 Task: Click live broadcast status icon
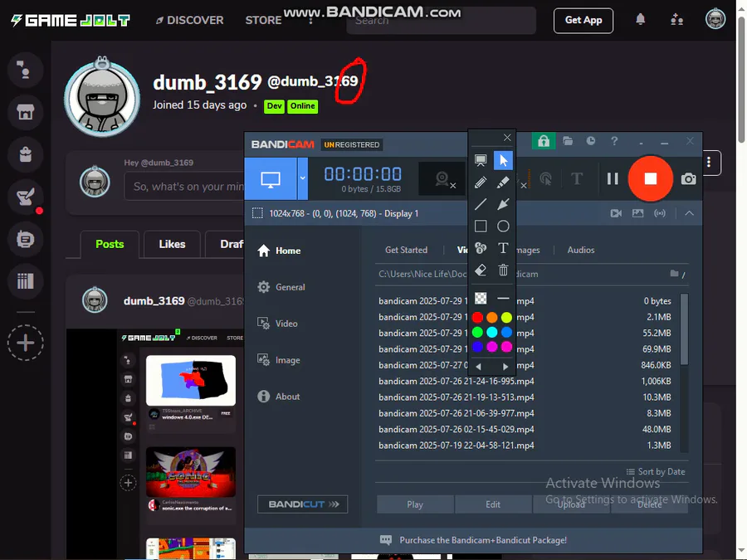[x=660, y=213]
